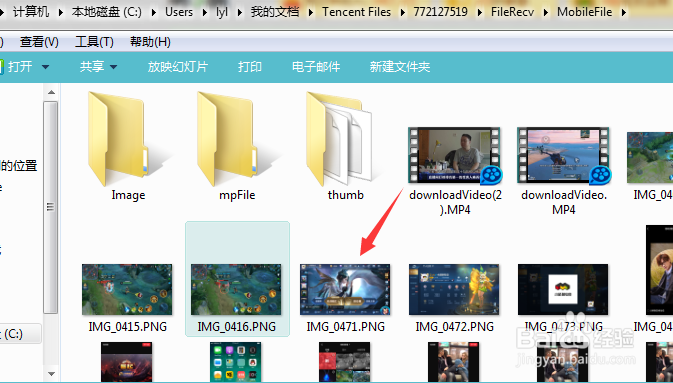
Task: Select the IMG_0473.PNG thumbnail
Action: point(563,289)
